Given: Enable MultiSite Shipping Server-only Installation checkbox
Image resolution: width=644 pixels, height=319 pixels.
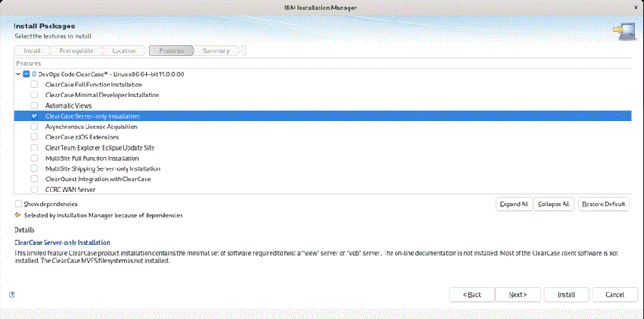Looking at the screenshot, I should click(34, 168).
